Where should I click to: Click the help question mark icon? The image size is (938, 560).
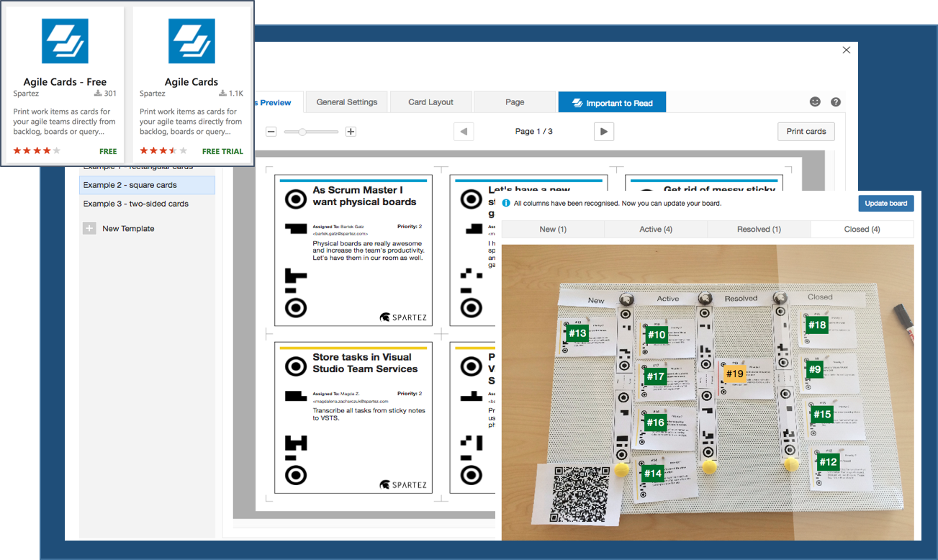point(836,102)
